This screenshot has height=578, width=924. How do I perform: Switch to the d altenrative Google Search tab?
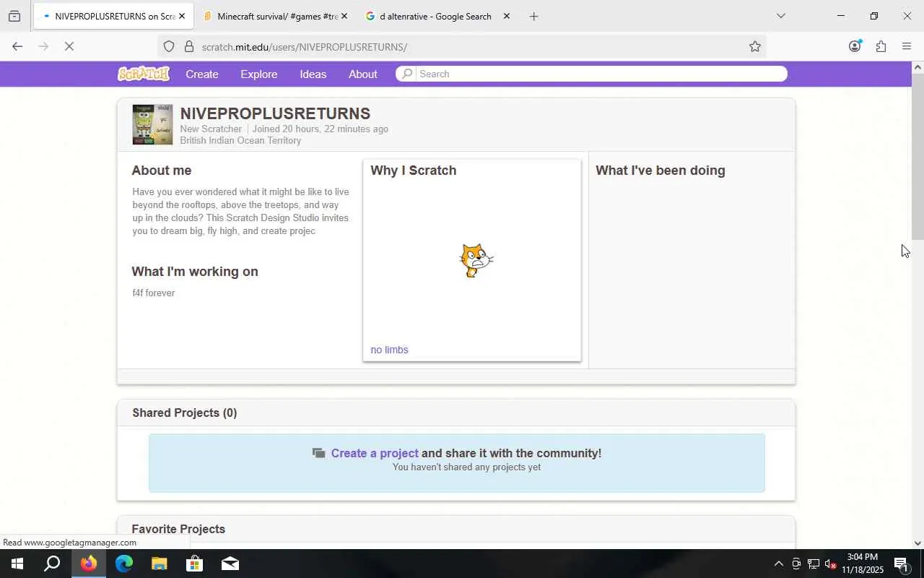pos(438,16)
